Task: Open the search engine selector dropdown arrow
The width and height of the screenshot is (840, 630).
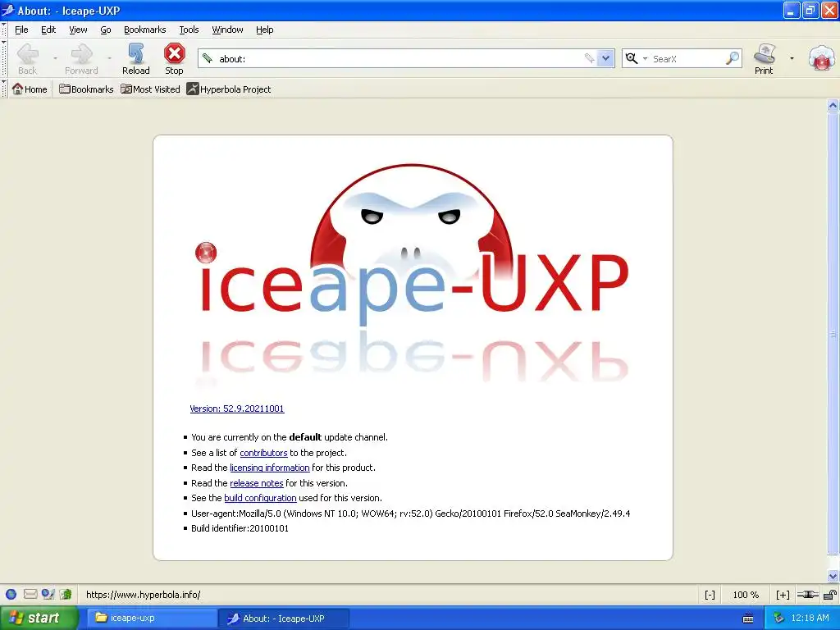Action: pyautogui.click(x=645, y=58)
